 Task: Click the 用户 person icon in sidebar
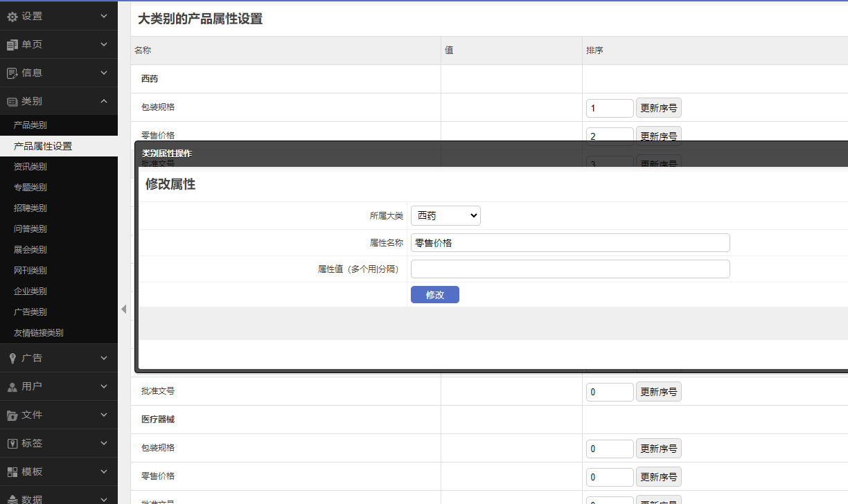pyautogui.click(x=12, y=386)
